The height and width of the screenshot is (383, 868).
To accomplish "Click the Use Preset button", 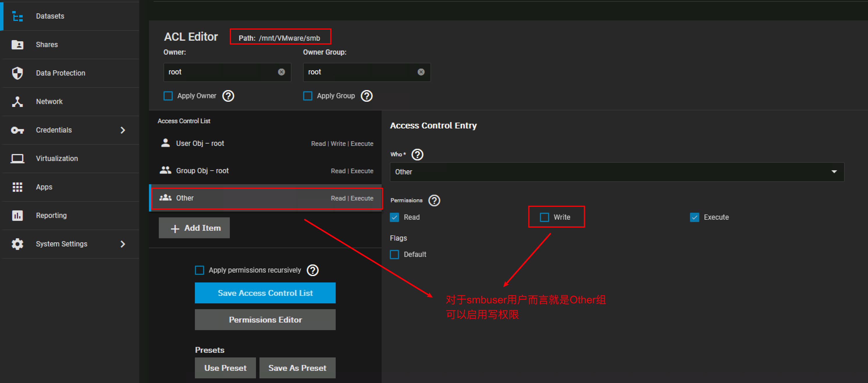I will [x=225, y=368].
